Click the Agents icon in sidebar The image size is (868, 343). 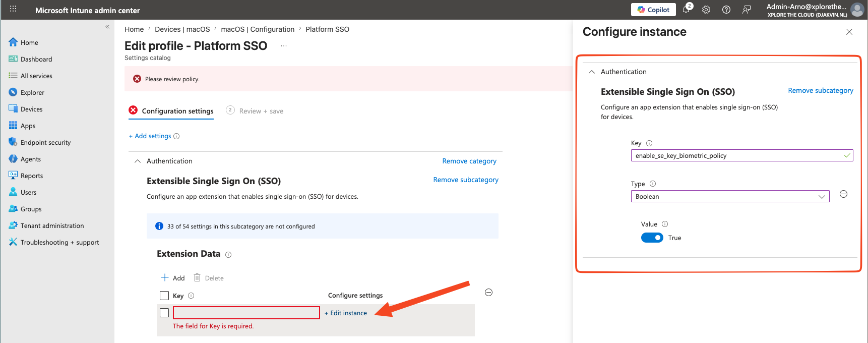(13, 159)
